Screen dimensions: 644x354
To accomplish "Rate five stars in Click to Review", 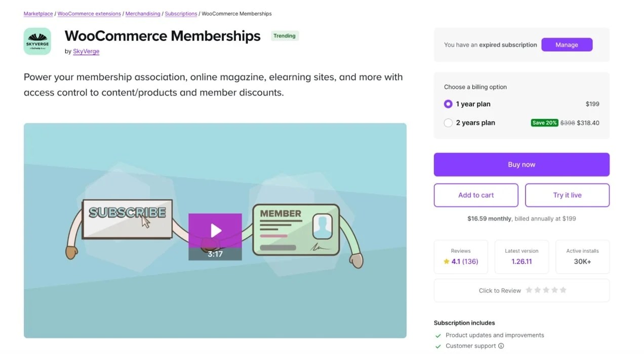I will click(x=563, y=290).
